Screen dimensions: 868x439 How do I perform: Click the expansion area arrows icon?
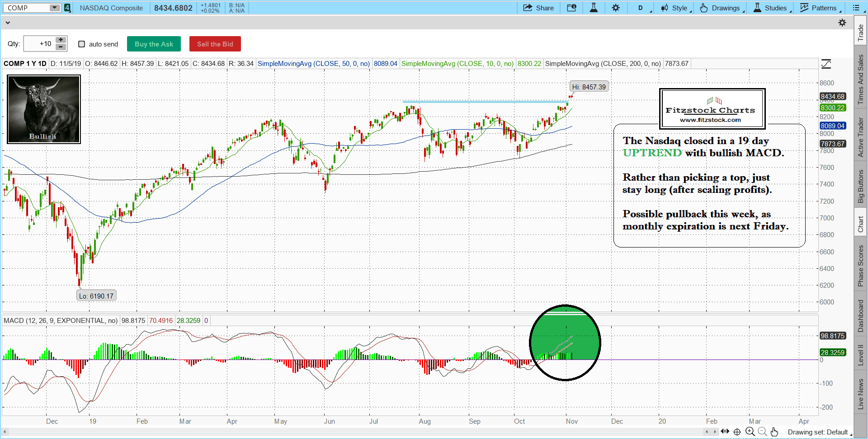725,431
